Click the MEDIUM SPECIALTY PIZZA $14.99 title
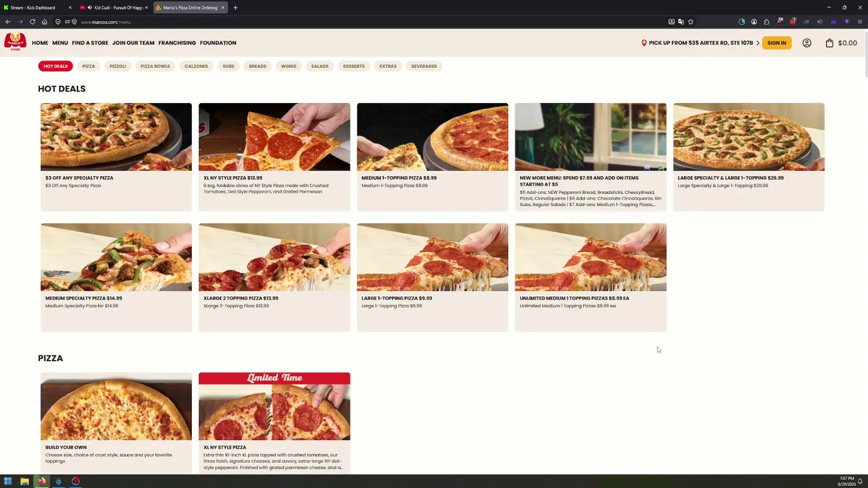The image size is (868, 488). pos(84,298)
